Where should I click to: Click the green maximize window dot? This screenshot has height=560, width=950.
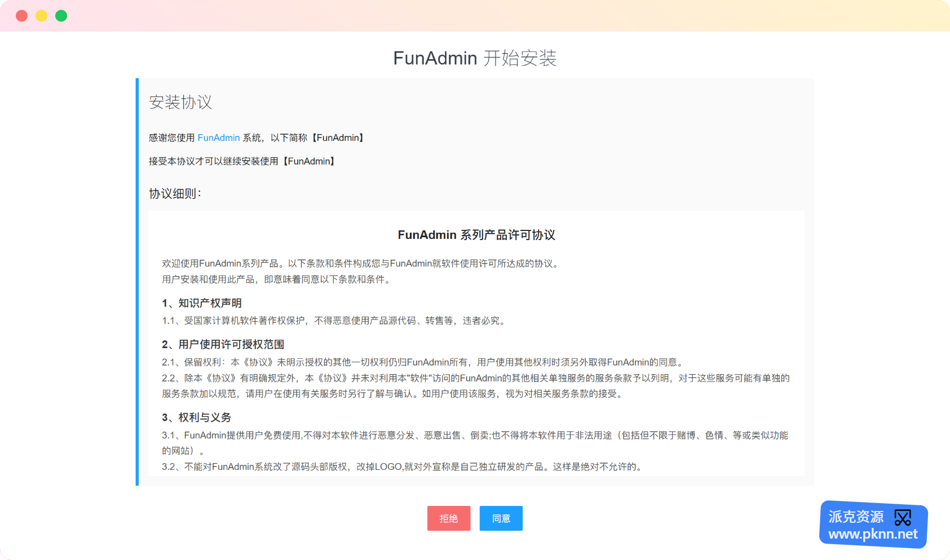[x=61, y=16]
